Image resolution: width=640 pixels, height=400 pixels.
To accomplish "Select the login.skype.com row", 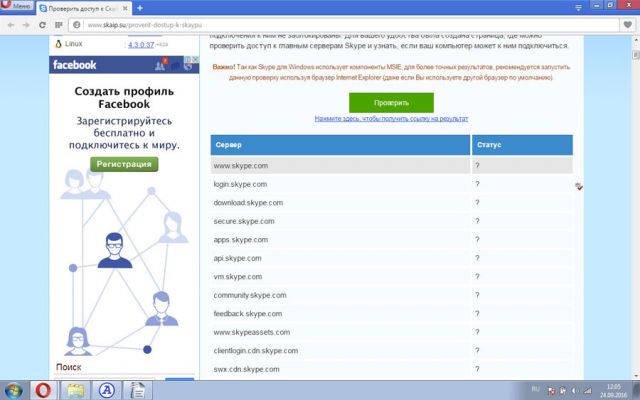I will (391, 184).
